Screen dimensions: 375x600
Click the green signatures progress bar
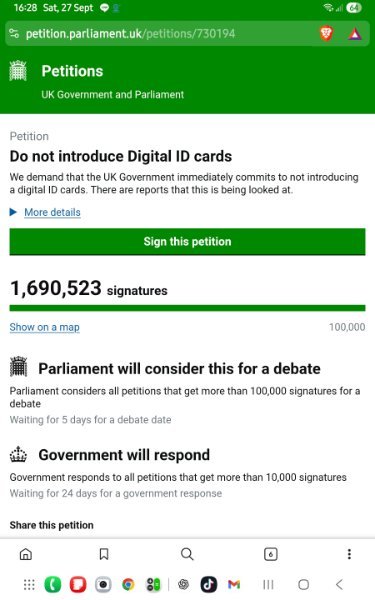tap(188, 308)
